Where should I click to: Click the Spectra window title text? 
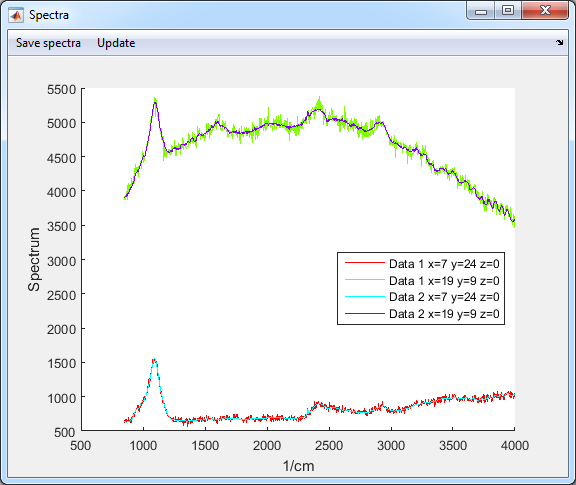[x=49, y=15]
